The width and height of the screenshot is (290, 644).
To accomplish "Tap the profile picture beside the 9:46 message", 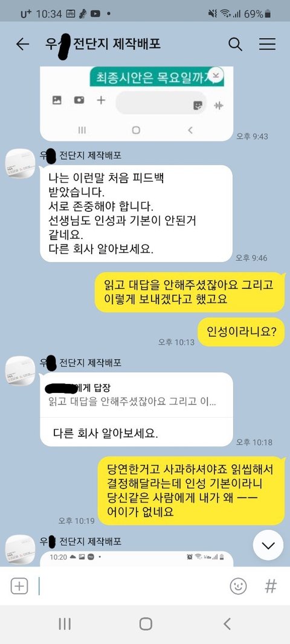I will [20, 164].
